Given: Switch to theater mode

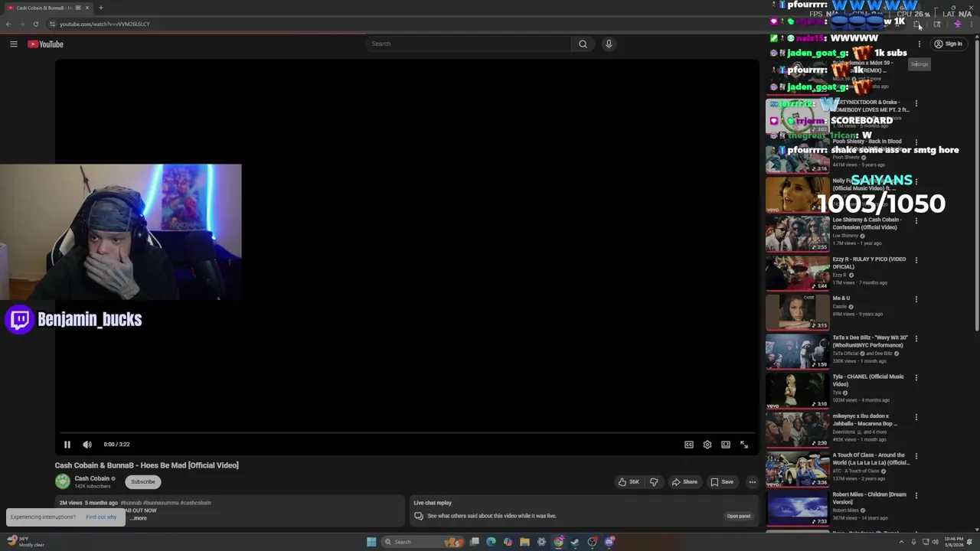Looking at the screenshot, I should [726, 445].
